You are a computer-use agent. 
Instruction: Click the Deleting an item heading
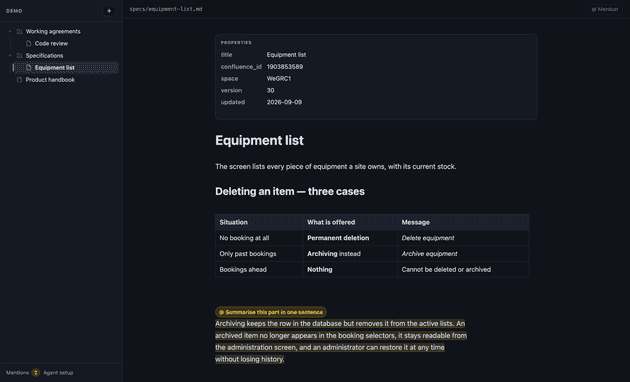(x=290, y=191)
